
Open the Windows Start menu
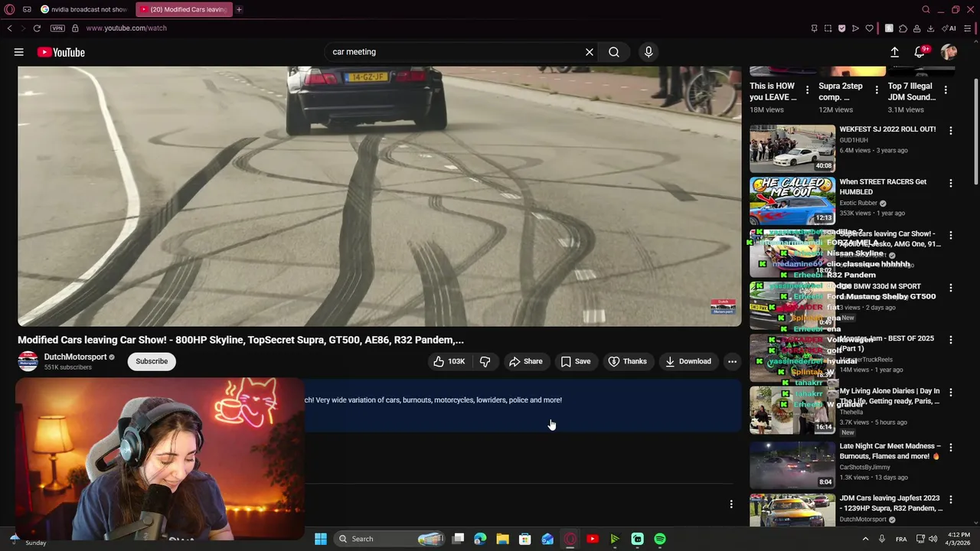(321, 539)
